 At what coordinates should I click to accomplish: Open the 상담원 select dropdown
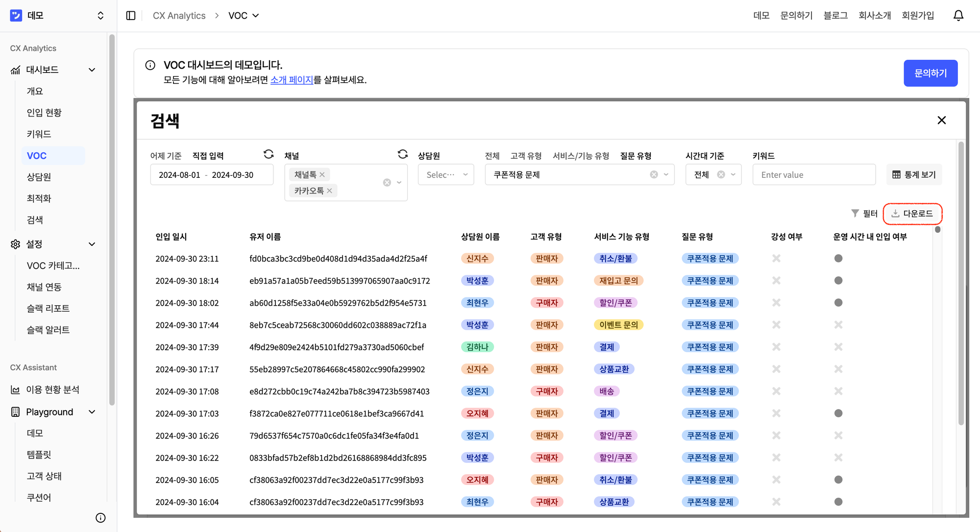click(445, 174)
